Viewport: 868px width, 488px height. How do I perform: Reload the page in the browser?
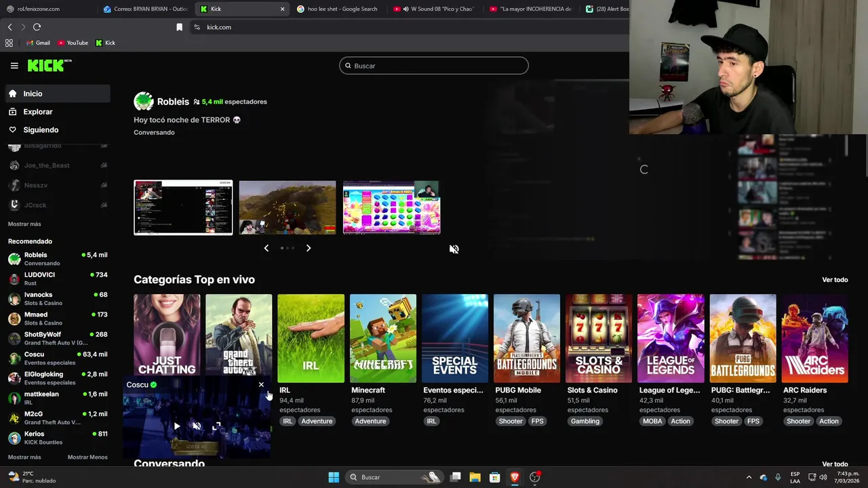[x=37, y=27]
